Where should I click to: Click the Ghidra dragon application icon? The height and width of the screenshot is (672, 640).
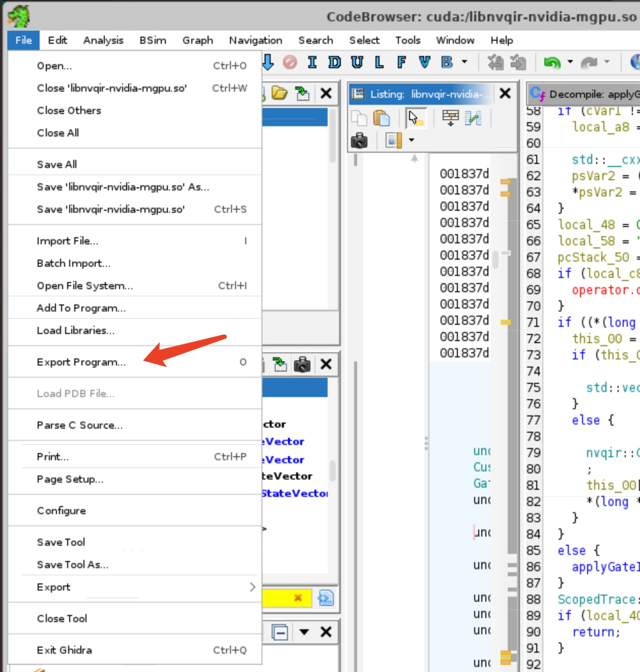click(18, 16)
